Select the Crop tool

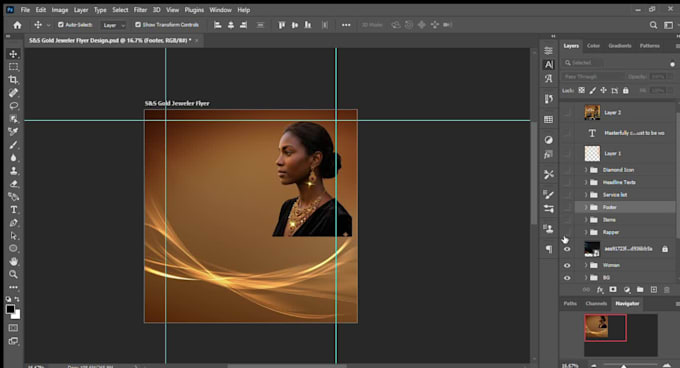pyautogui.click(x=13, y=80)
